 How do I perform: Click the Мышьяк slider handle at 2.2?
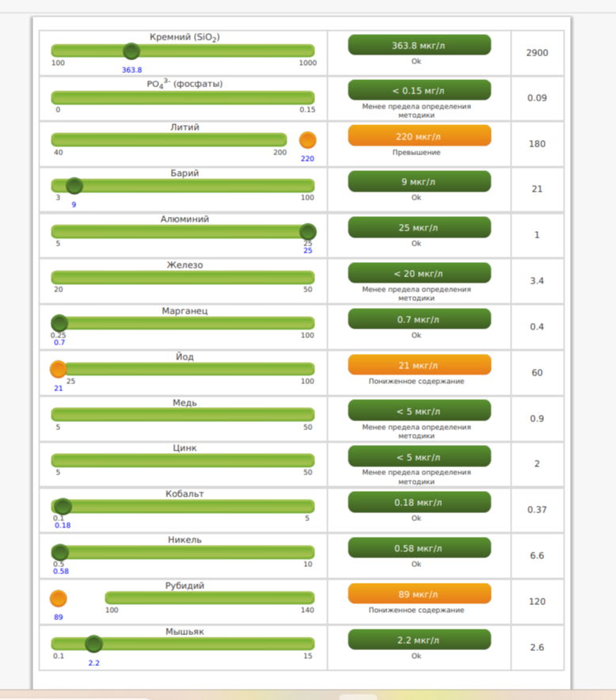point(93,644)
